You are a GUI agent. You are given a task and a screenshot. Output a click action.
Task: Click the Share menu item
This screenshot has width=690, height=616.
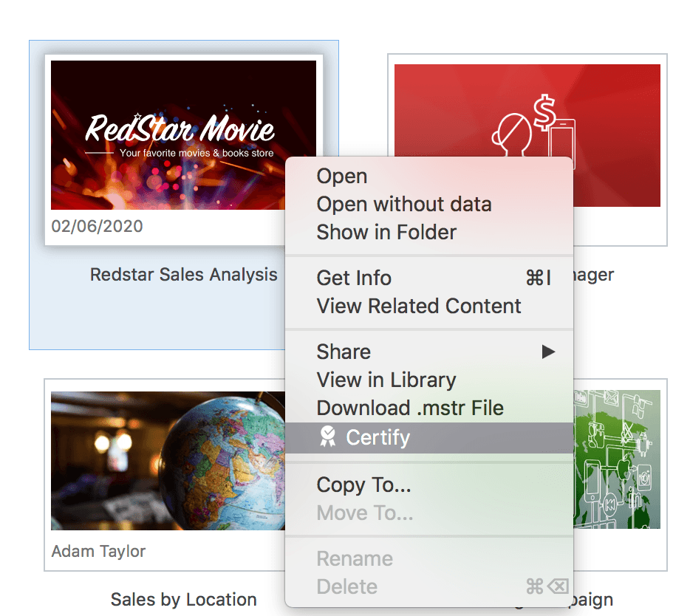click(x=344, y=352)
